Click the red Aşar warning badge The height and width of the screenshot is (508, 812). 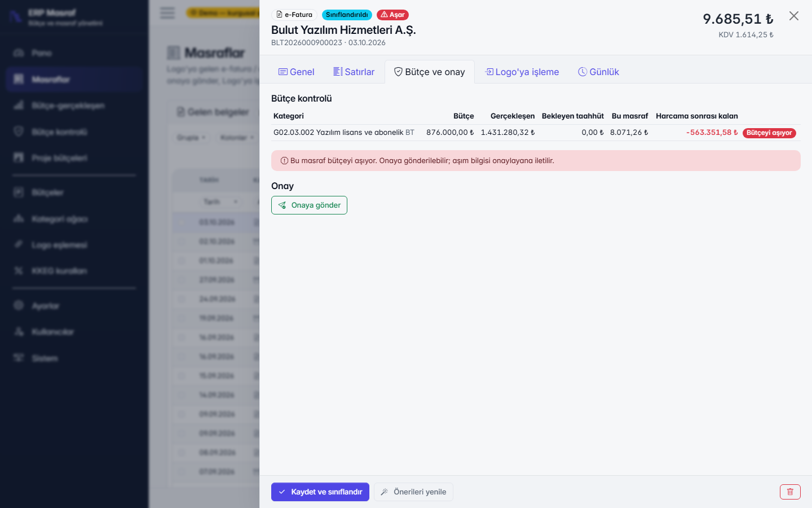[392, 15]
